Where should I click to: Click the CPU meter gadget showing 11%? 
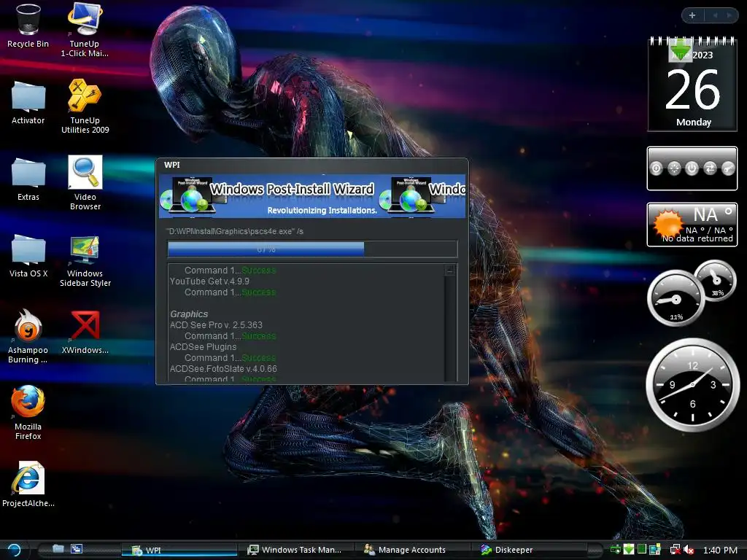point(676,298)
